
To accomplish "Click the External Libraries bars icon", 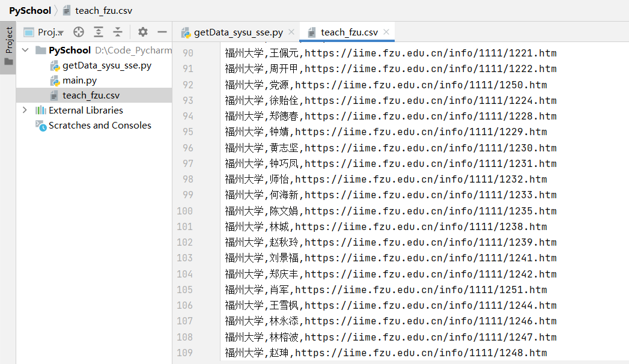I will point(40,111).
